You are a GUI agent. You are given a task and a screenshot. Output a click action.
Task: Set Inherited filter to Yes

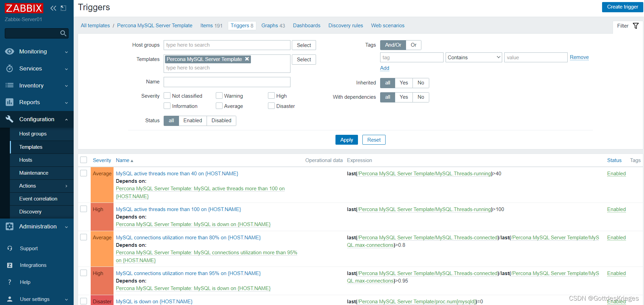coord(404,83)
